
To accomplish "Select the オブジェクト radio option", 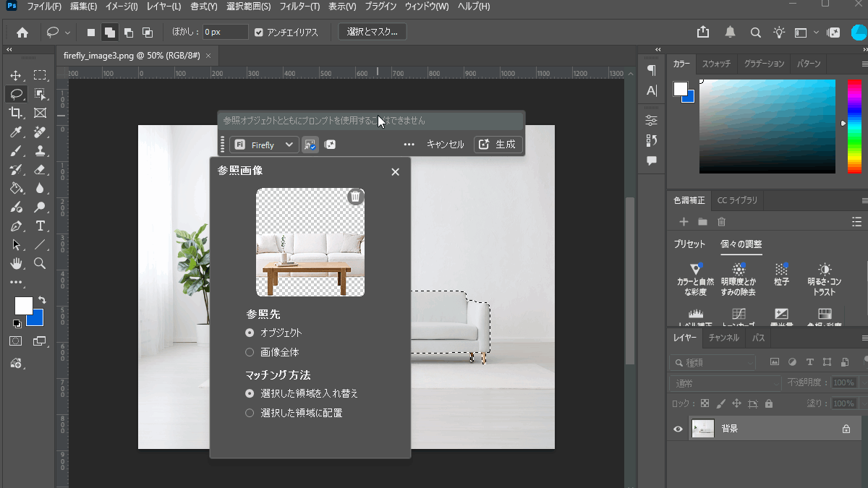I will point(250,333).
